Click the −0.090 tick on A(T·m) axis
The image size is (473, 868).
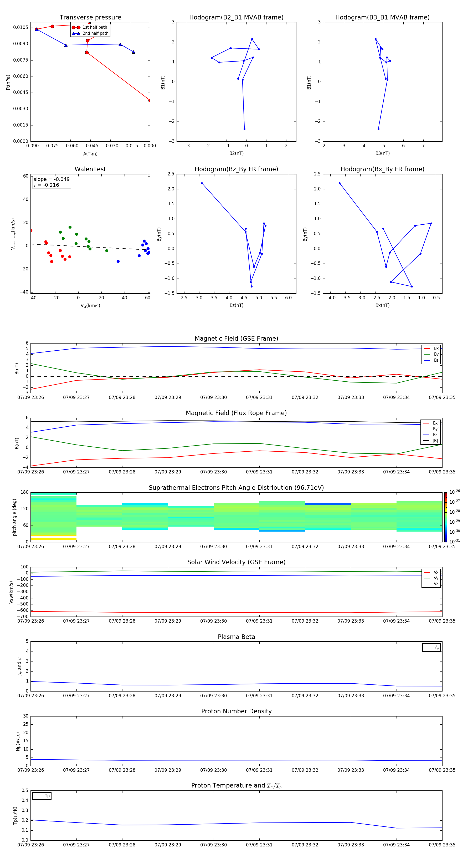point(31,146)
